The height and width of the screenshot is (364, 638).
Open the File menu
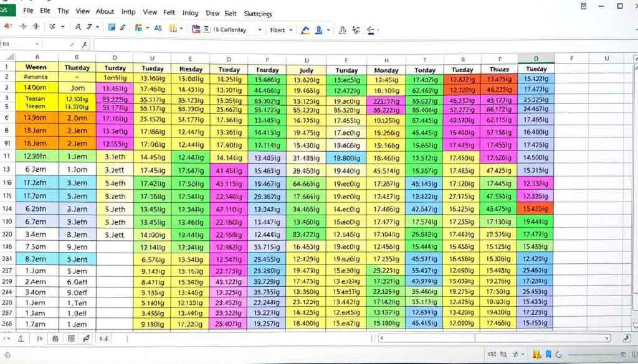(28, 11)
